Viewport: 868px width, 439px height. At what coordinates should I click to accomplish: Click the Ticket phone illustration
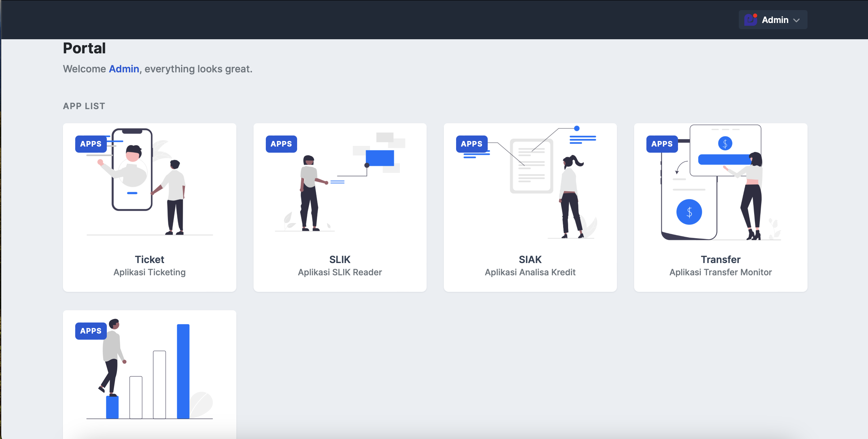pyautogui.click(x=132, y=170)
